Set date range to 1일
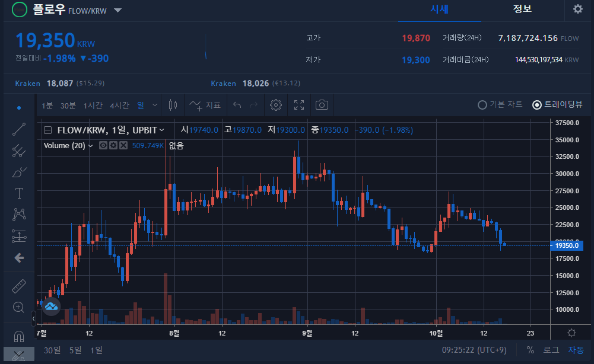 click(x=96, y=350)
